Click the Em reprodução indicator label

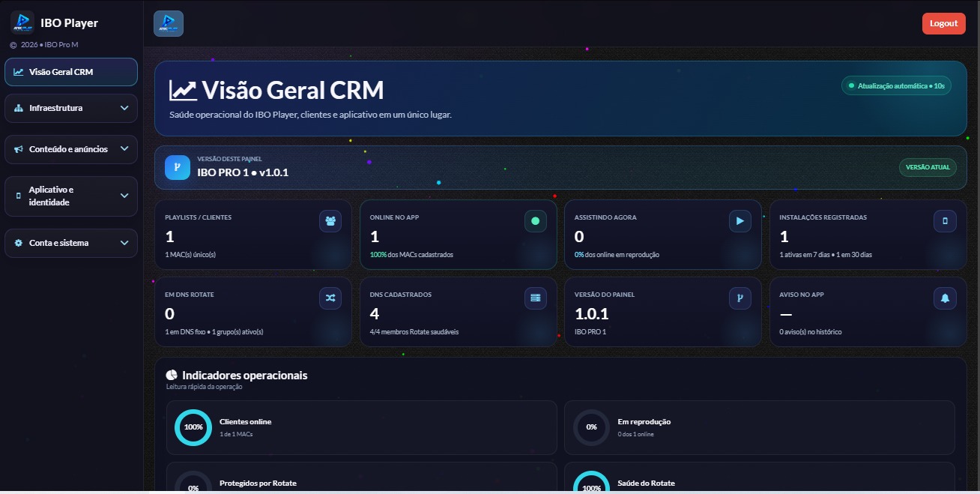tap(644, 422)
